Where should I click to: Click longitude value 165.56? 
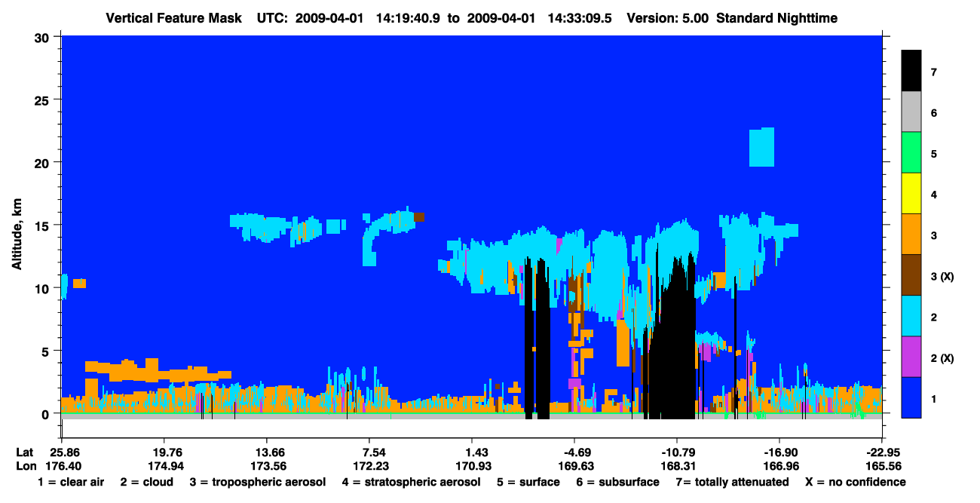point(882,466)
